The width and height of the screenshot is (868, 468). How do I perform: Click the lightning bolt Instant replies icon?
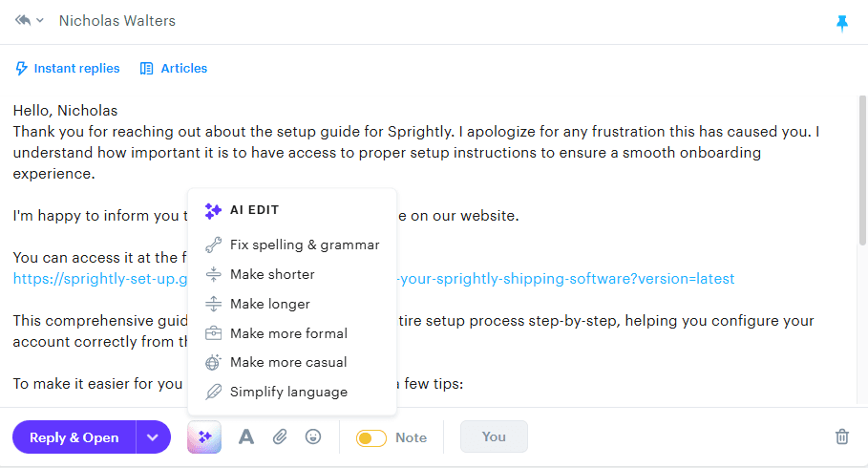22,69
